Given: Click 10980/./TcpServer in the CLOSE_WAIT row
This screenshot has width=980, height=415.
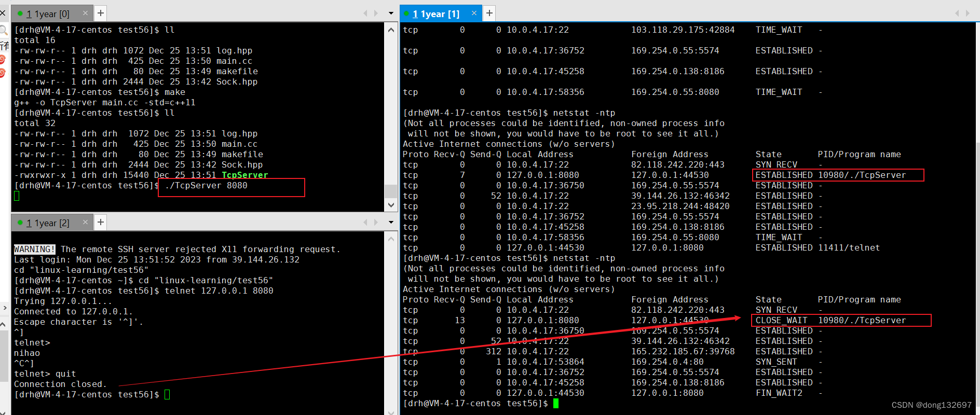Looking at the screenshot, I should [862, 320].
